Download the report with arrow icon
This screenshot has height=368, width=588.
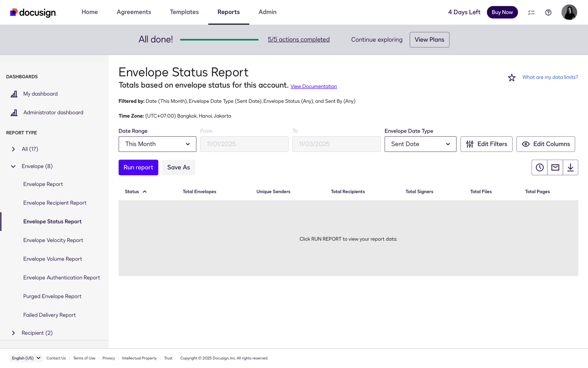pyautogui.click(x=570, y=167)
